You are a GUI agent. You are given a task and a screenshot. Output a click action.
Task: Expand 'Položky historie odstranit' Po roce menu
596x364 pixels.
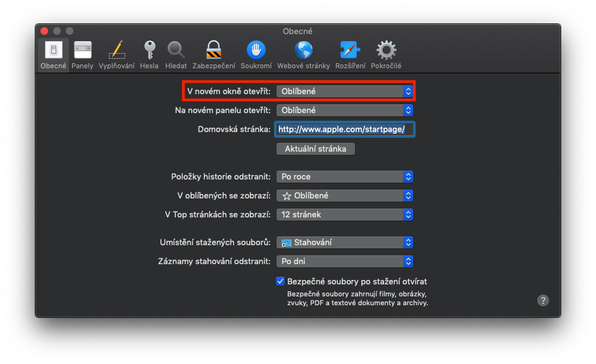click(344, 177)
